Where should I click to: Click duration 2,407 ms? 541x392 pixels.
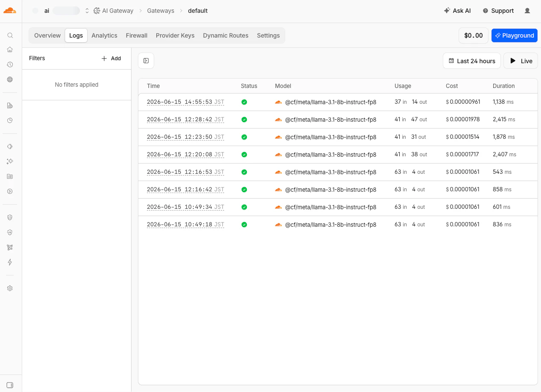point(504,155)
